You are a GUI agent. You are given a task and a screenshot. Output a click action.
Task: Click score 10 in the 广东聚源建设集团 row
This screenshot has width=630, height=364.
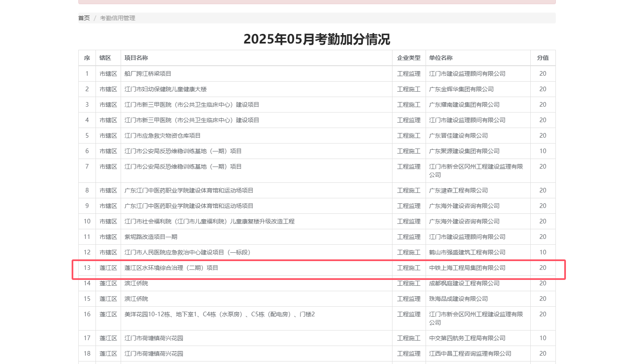pyautogui.click(x=543, y=151)
